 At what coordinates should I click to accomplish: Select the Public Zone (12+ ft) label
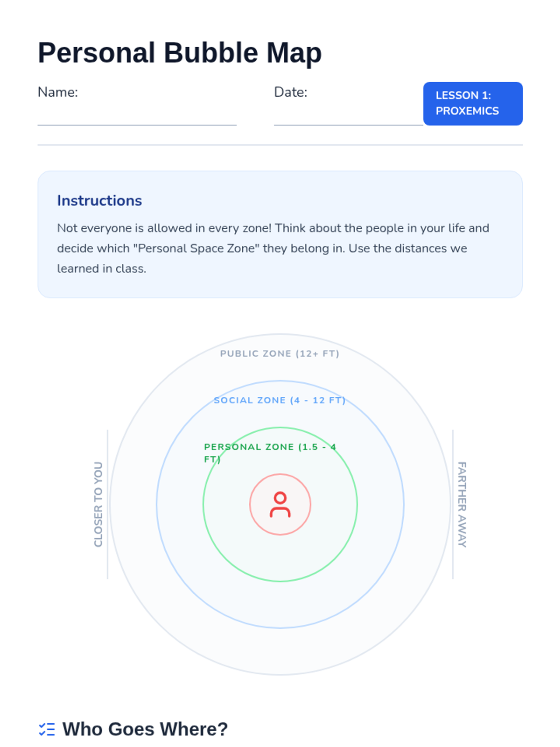point(280,353)
